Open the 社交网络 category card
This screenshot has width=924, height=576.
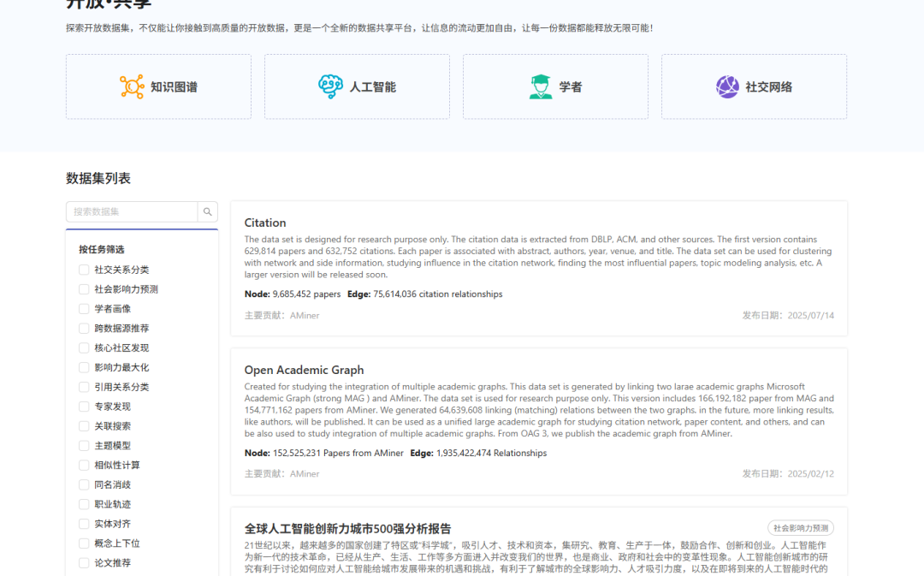click(x=755, y=86)
